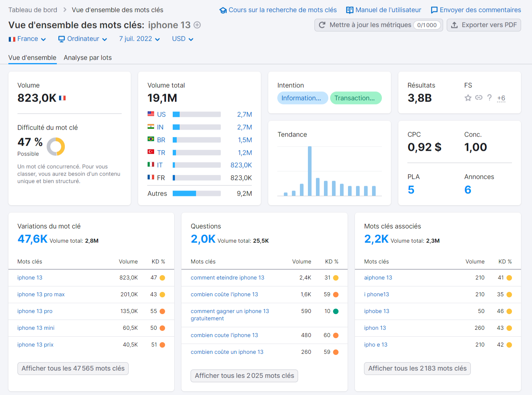This screenshot has width=532, height=395.
Task: Click the Italy flag in Volume total
Action: (151, 164)
